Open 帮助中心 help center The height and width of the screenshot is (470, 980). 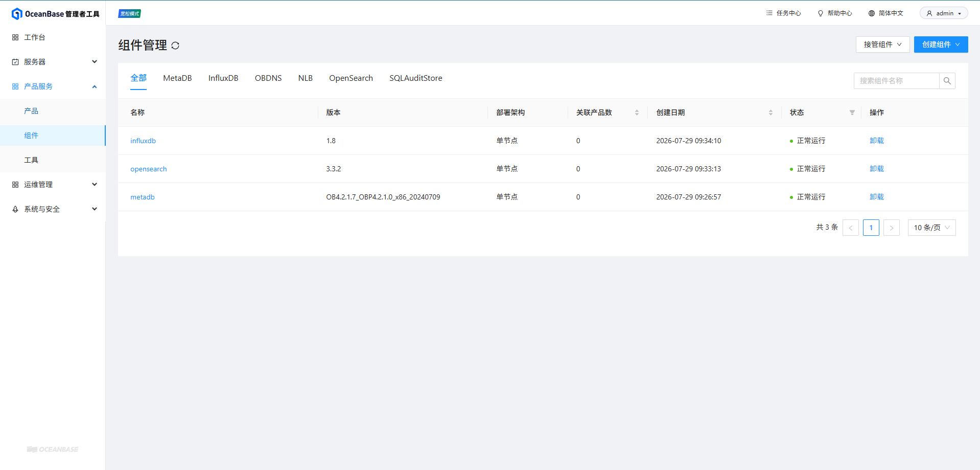(x=834, y=13)
